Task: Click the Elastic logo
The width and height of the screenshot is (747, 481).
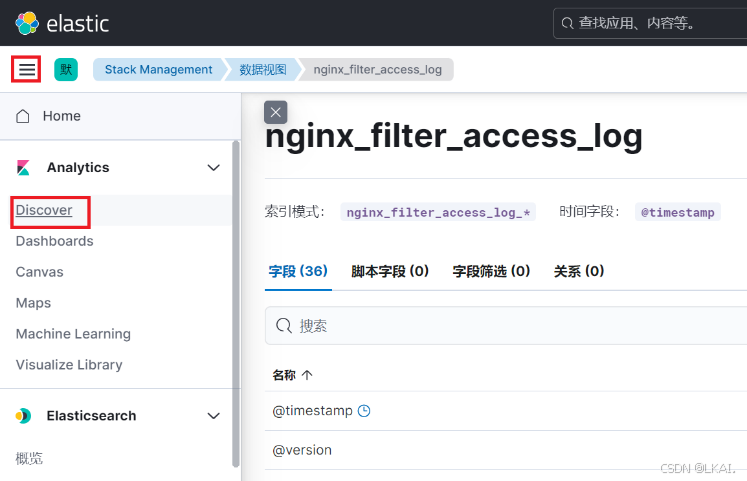Action: click(x=62, y=23)
